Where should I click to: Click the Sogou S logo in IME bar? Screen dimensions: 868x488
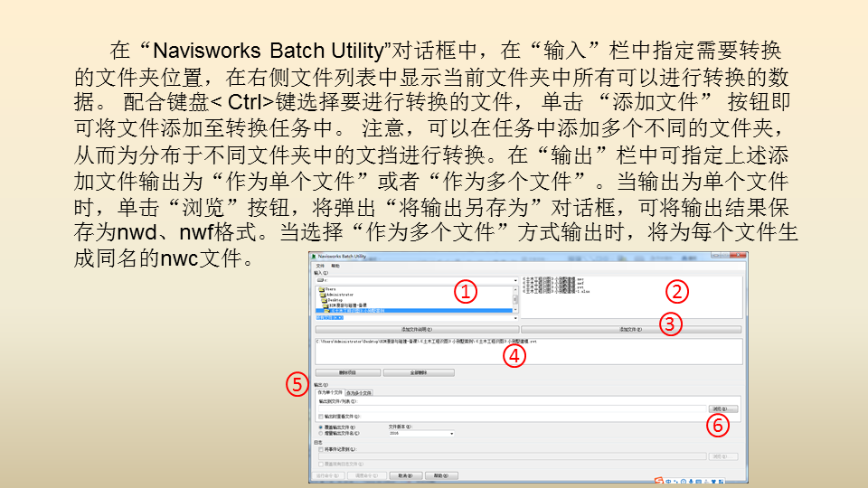tap(659, 481)
